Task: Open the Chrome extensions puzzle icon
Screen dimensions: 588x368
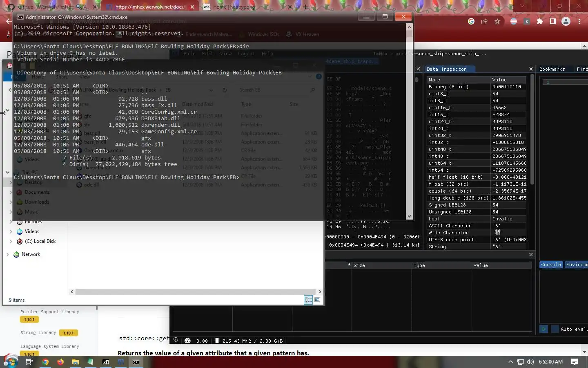Action: tap(540, 21)
